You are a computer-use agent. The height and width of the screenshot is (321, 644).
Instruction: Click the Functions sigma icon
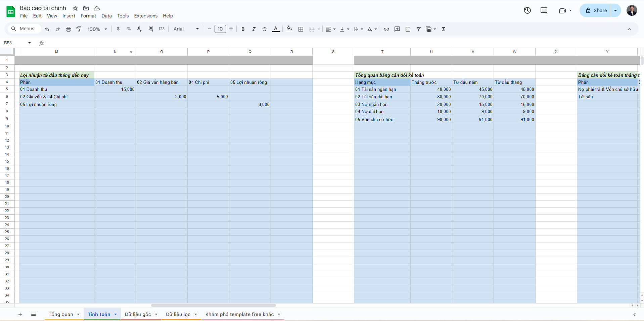(x=444, y=29)
